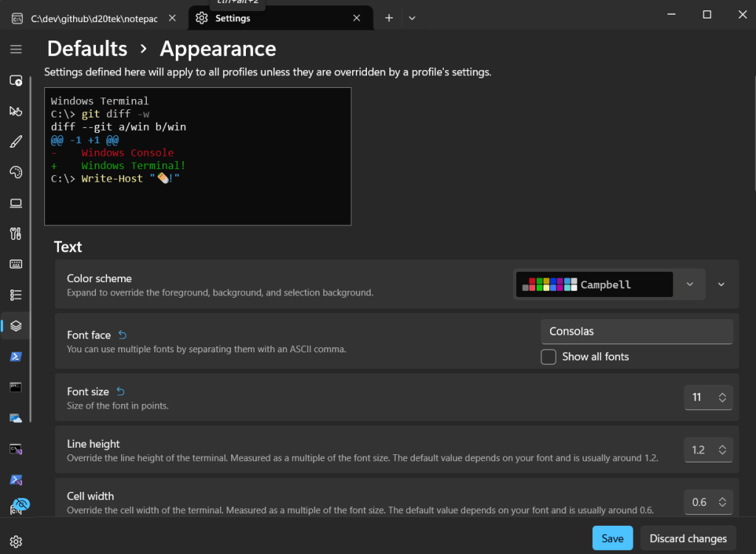756x554 pixels.
Task: Open the new tab dropdown chevron
Action: click(x=412, y=18)
